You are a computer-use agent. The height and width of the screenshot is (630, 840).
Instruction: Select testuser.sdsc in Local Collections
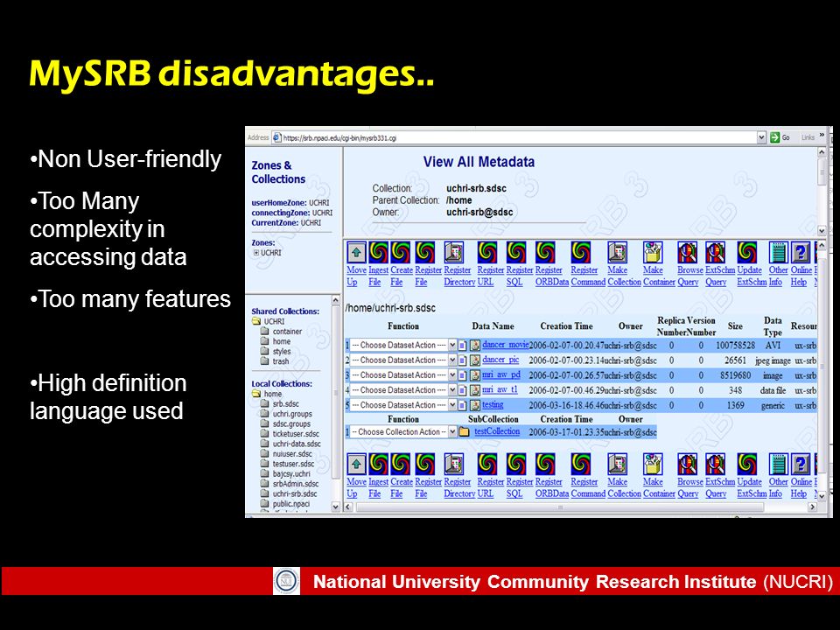(294, 464)
